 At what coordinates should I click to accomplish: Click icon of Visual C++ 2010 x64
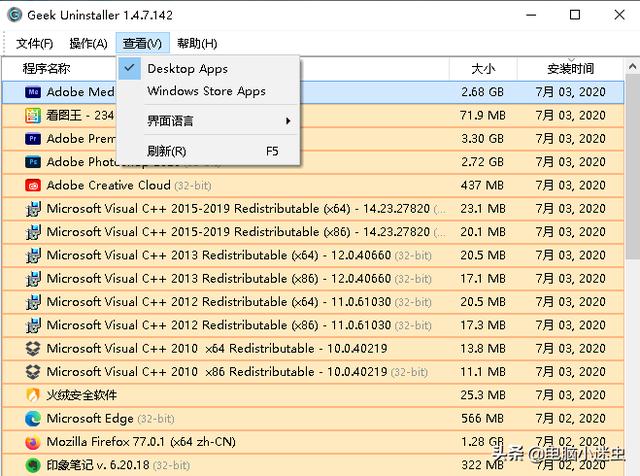[x=33, y=349]
